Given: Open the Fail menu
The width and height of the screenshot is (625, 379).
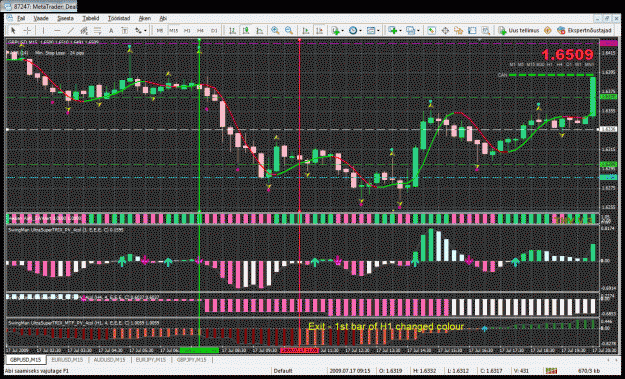Looking at the screenshot, I should [21, 18].
